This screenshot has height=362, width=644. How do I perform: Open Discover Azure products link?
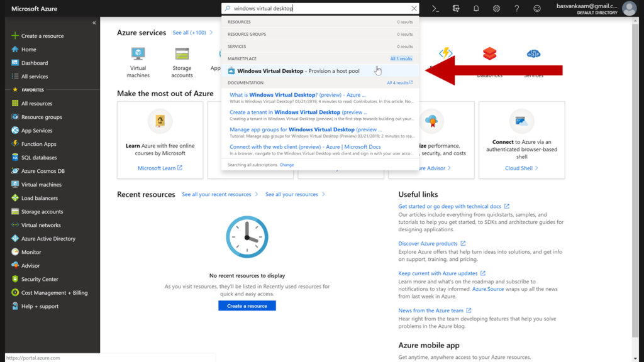tap(431, 243)
